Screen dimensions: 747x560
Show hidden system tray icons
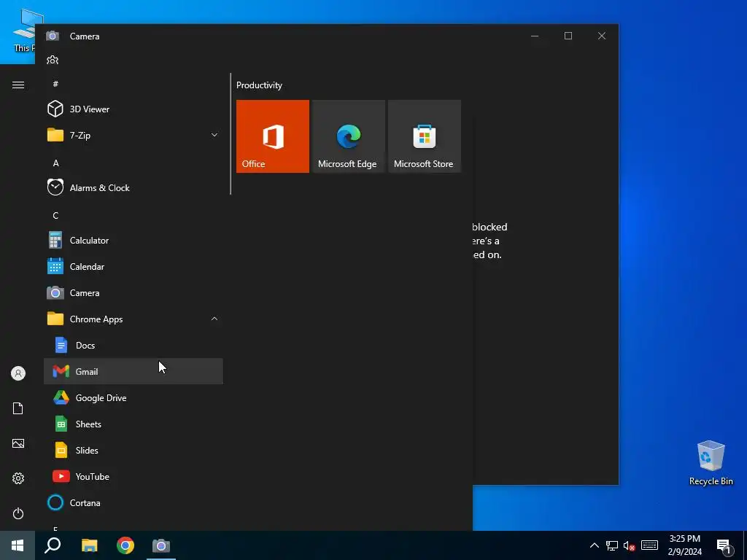594,545
